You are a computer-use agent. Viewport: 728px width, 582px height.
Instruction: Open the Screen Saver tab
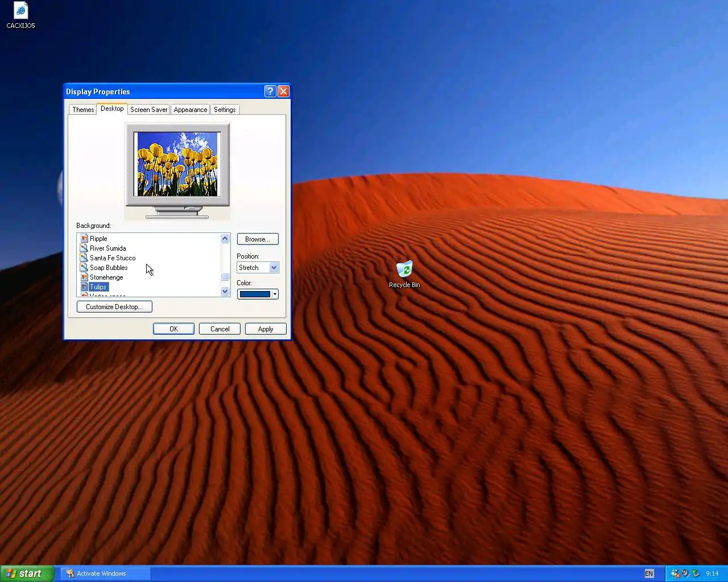click(149, 110)
